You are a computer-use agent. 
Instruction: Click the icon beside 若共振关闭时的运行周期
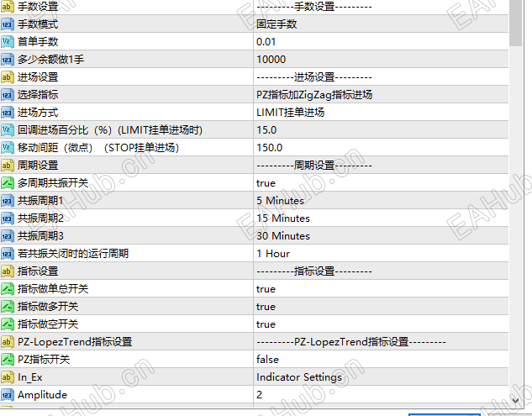(7, 254)
